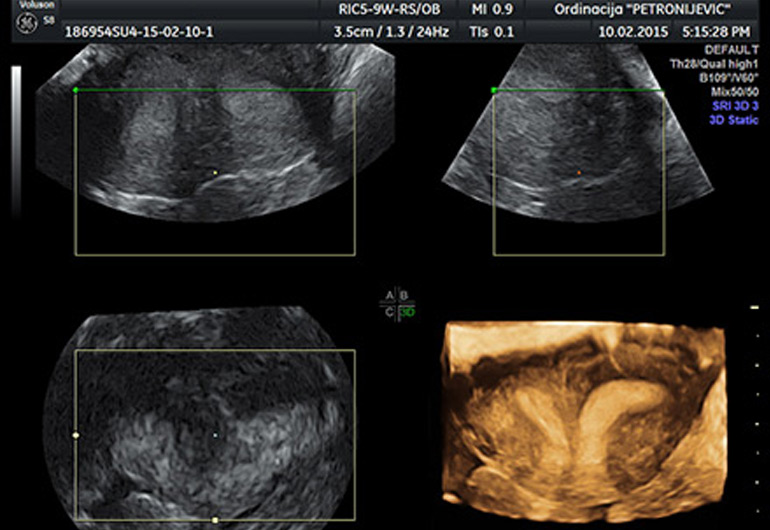Click green corner handle of plane A box
Image resolution: width=770 pixels, height=530 pixels.
pos(76,91)
